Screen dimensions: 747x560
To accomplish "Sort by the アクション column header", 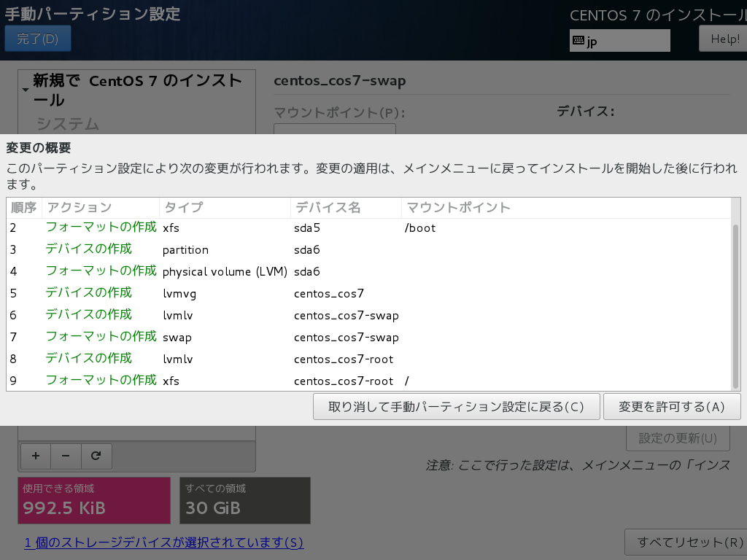I will point(101,208).
